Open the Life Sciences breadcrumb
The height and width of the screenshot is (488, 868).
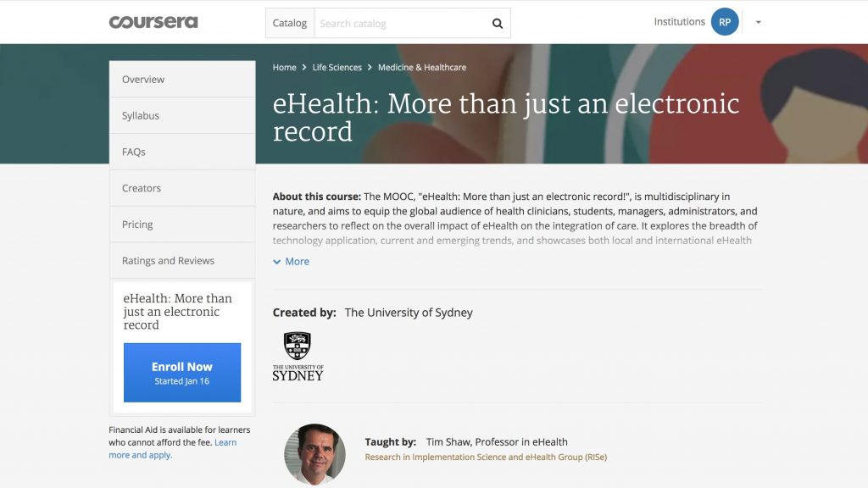click(x=337, y=67)
